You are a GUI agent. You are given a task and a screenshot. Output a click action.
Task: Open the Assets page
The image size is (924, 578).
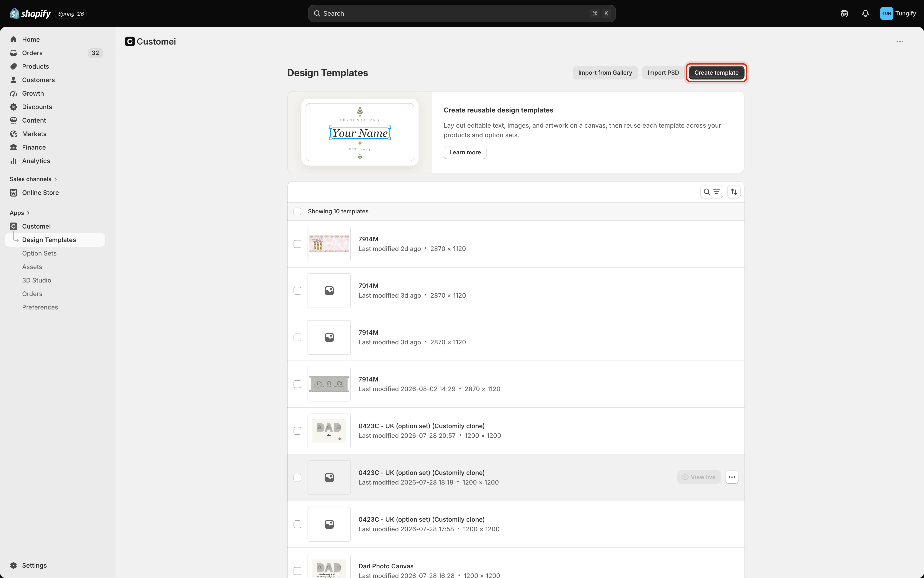point(32,267)
